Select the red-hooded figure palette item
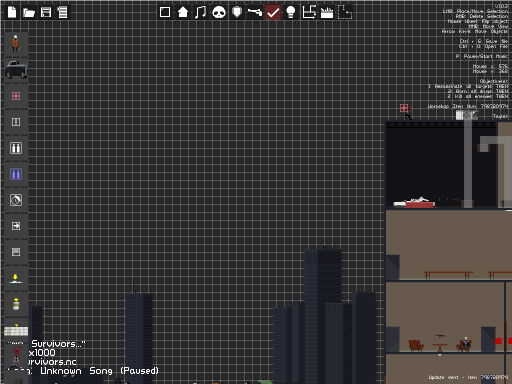The height and width of the screenshot is (384, 512). tap(16, 357)
